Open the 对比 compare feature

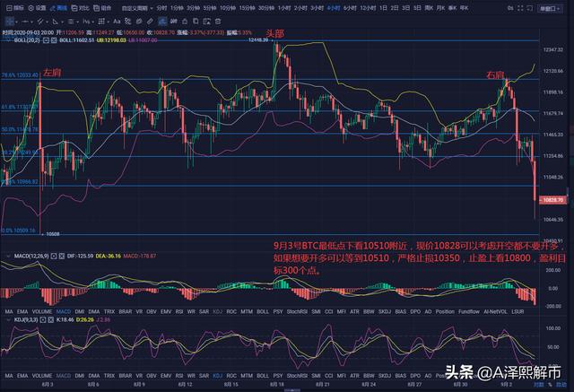[81, 8]
